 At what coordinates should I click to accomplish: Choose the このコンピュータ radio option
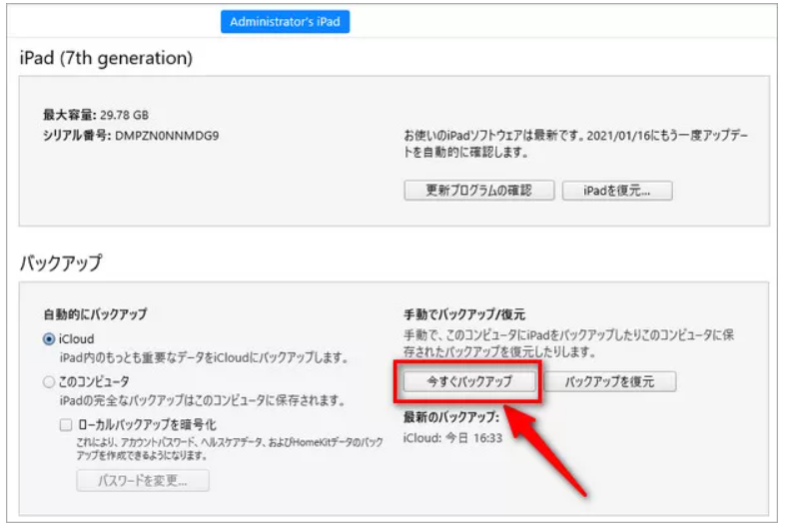(49, 381)
